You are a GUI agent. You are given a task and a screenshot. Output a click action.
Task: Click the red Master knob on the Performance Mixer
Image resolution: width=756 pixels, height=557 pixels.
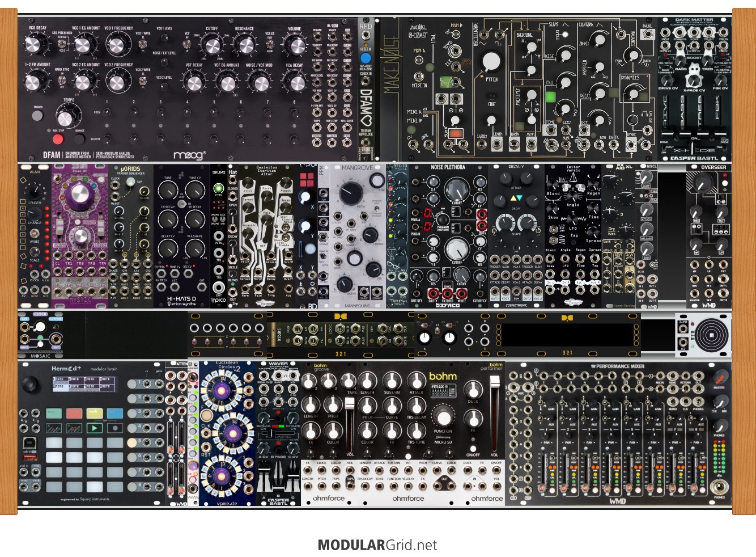pos(720,377)
